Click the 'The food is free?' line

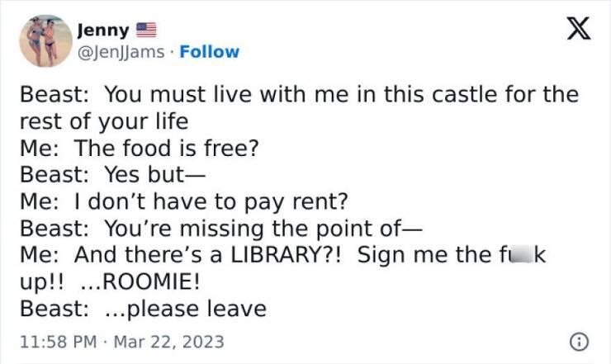pos(167,149)
